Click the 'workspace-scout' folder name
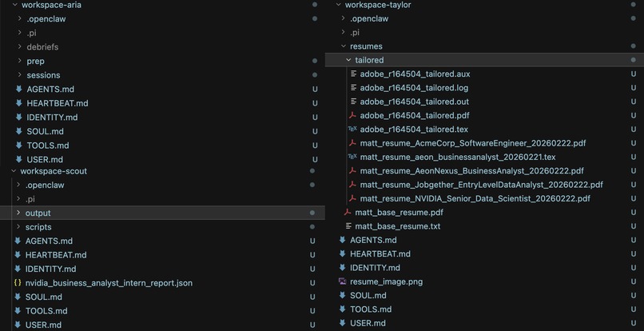The height and width of the screenshot is (331, 644). (x=54, y=171)
